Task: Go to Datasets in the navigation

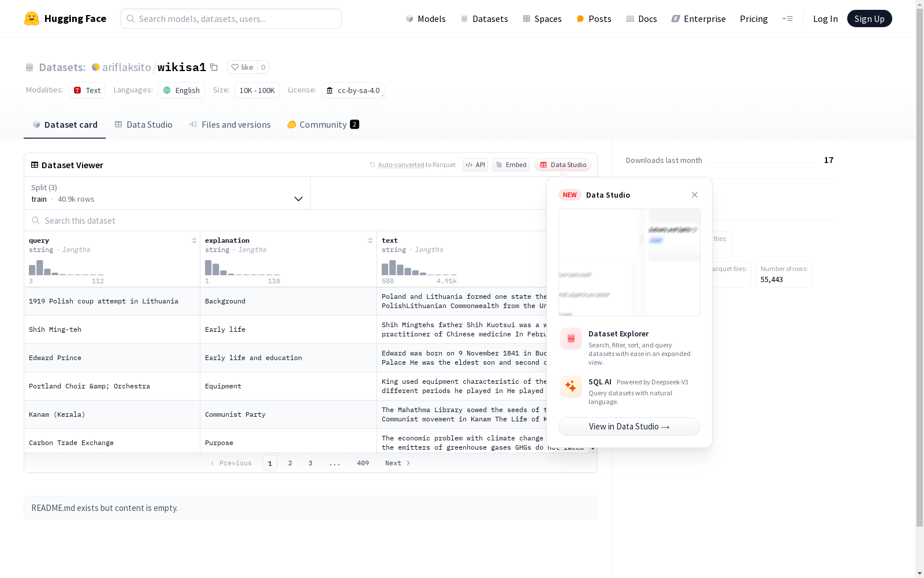Action: pyautogui.click(x=484, y=18)
